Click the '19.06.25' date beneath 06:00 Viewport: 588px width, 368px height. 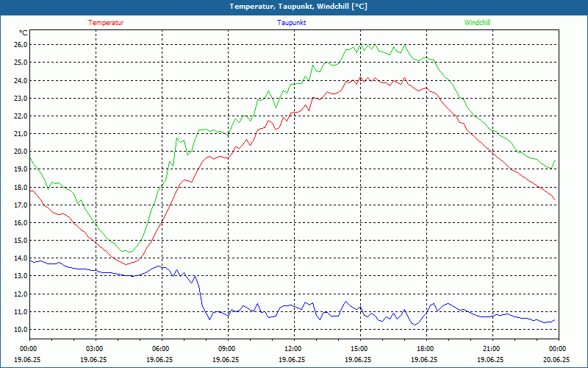(160, 359)
